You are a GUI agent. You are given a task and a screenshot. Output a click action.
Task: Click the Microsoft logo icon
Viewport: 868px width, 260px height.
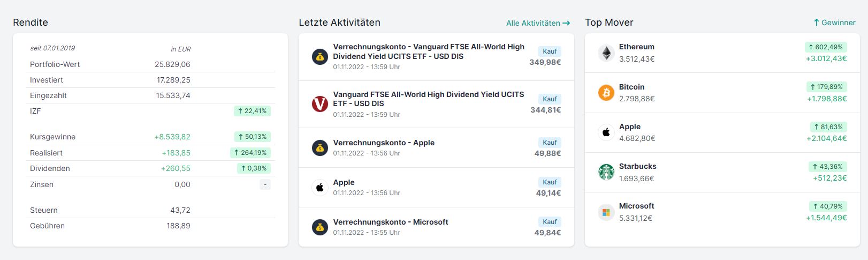tap(606, 212)
